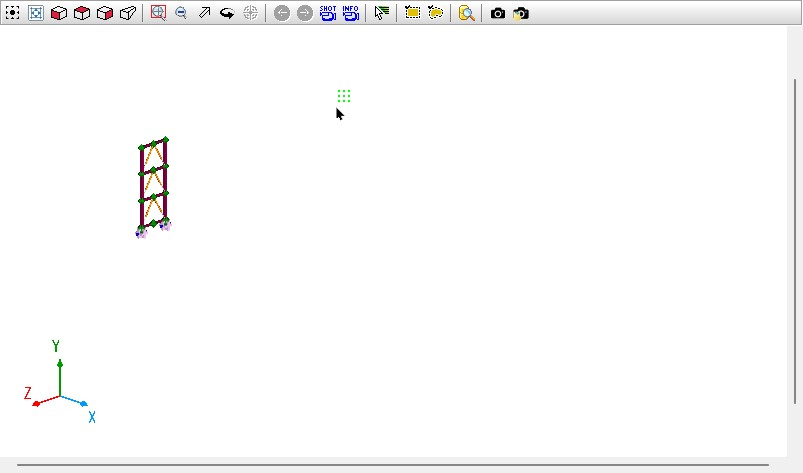Click the greyed crosshair target icon
Viewport: 803px width, 473px height.
coord(250,13)
